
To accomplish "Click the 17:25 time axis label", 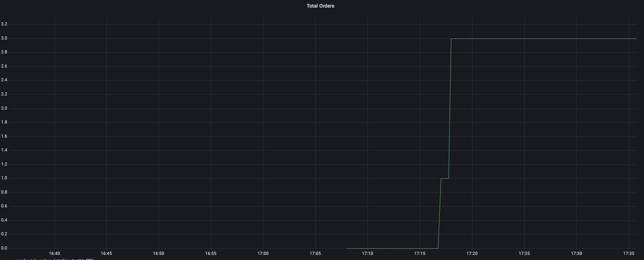I will pos(524,253).
